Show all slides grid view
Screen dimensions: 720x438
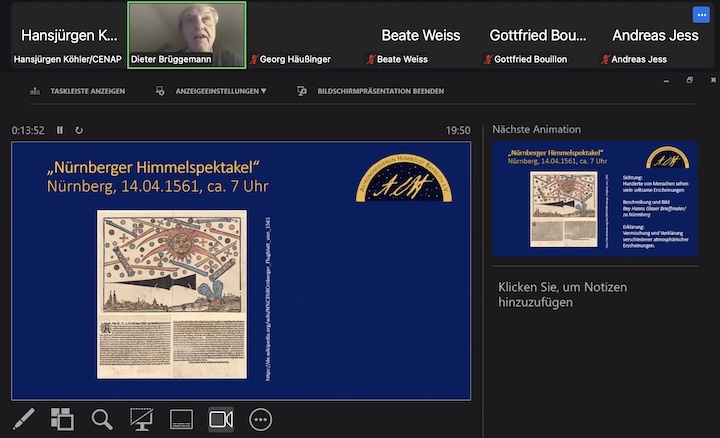tap(62, 419)
